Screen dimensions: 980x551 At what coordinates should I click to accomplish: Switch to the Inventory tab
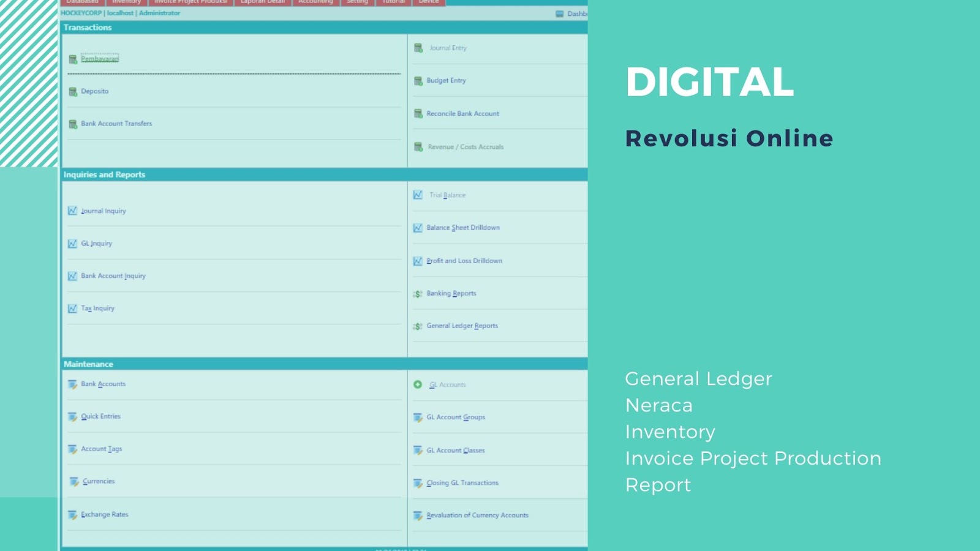point(126,2)
